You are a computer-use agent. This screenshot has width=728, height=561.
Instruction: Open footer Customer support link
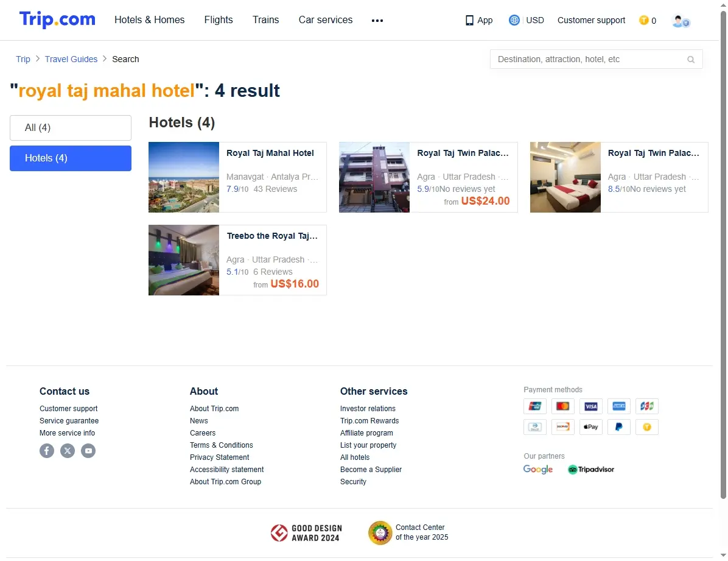(69, 409)
